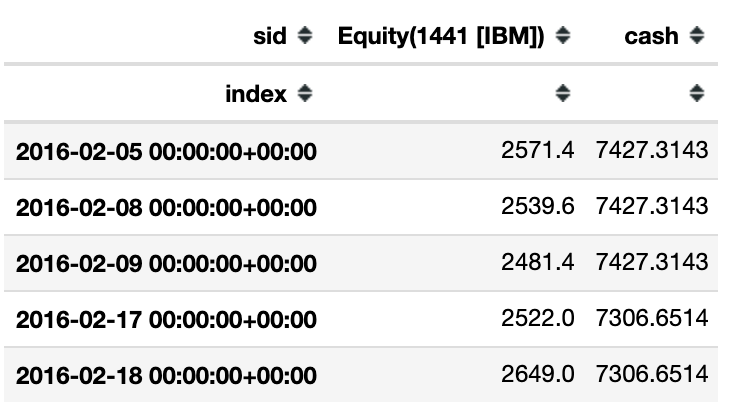Select row 2016-02-08 00:00:00+00:00
The width and height of the screenshot is (740, 416).
[x=166, y=208]
